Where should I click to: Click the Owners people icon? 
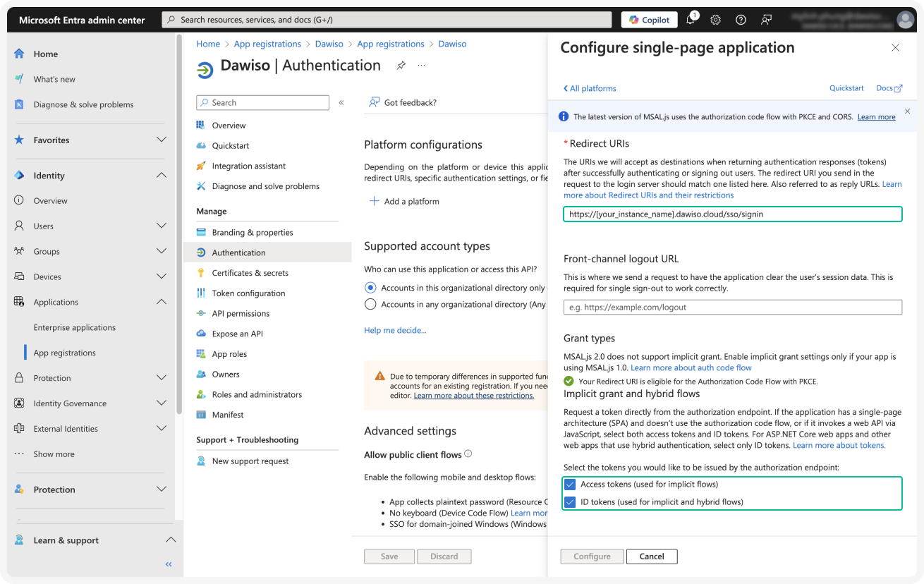point(201,375)
